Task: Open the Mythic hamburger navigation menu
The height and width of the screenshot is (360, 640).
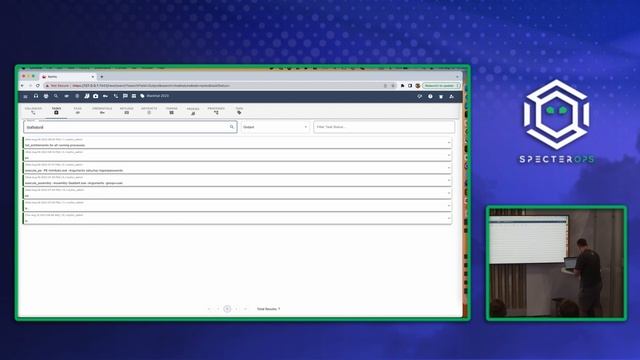Action: pos(25,96)
